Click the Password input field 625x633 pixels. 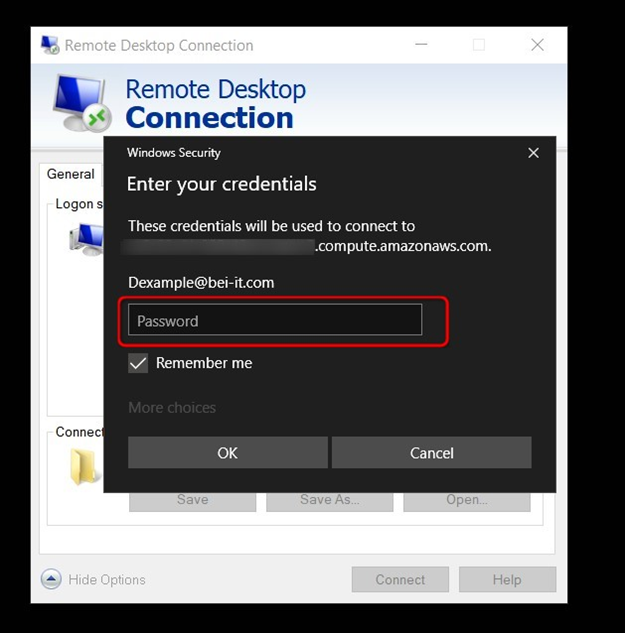275,320
